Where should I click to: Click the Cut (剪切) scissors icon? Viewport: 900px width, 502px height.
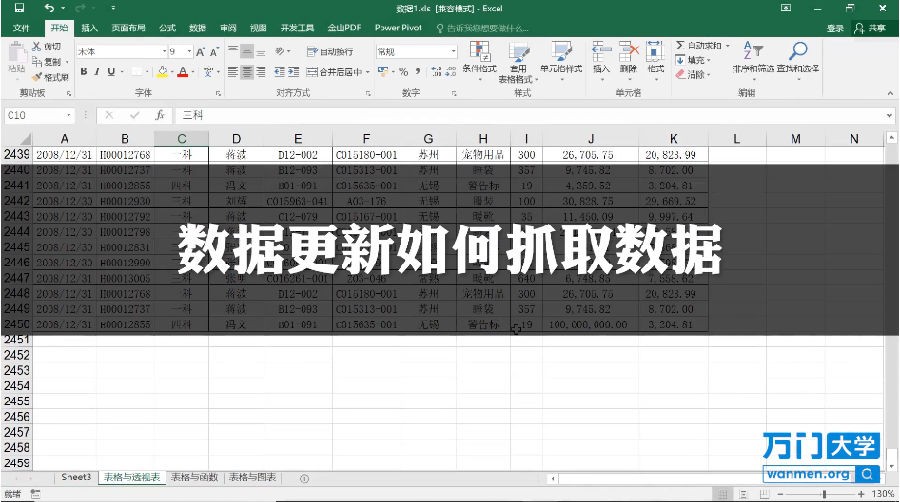click(x=37, y=46)
